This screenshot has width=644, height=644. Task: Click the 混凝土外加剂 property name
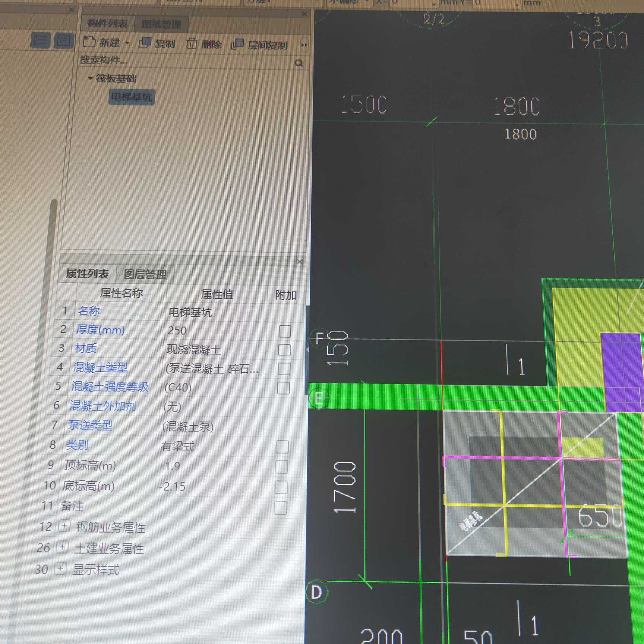click(103, 406)
